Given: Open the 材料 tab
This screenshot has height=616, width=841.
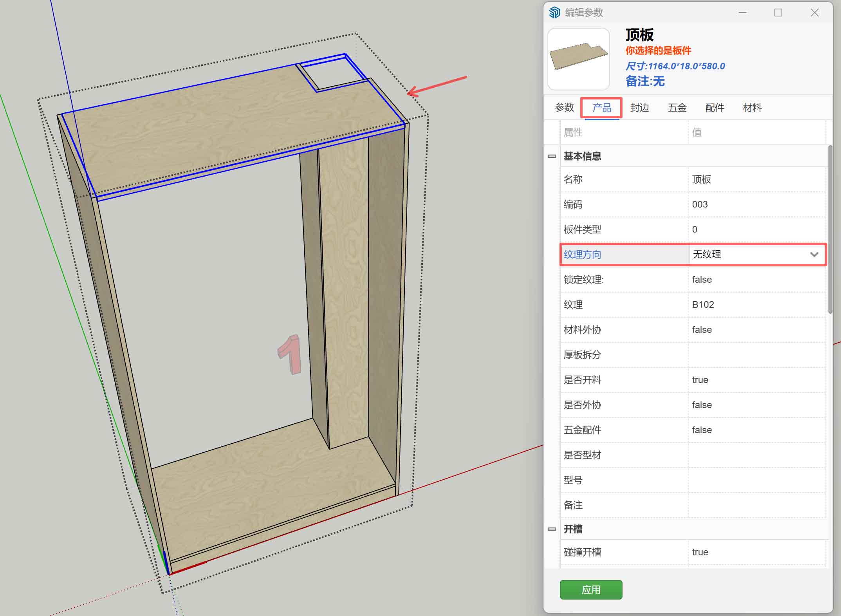Looking at the screenshot, I should click(x=752, y=107).
